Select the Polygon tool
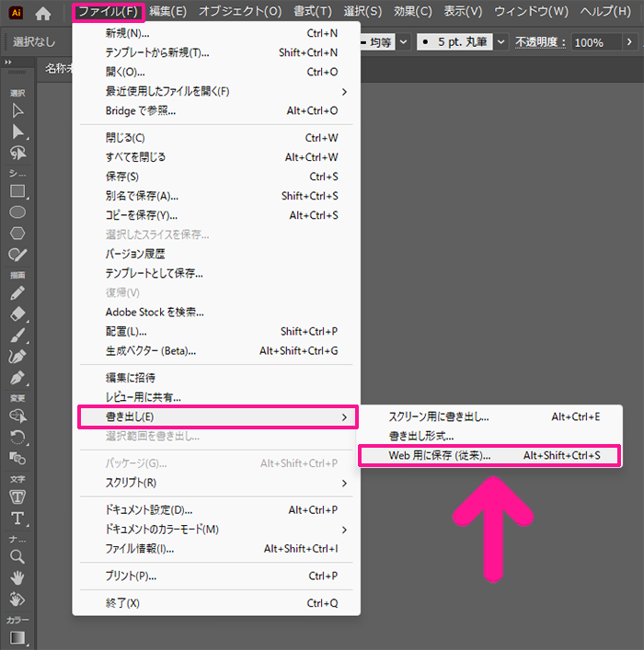The width and height of the screenshot is (644, 650). (17, 234)
